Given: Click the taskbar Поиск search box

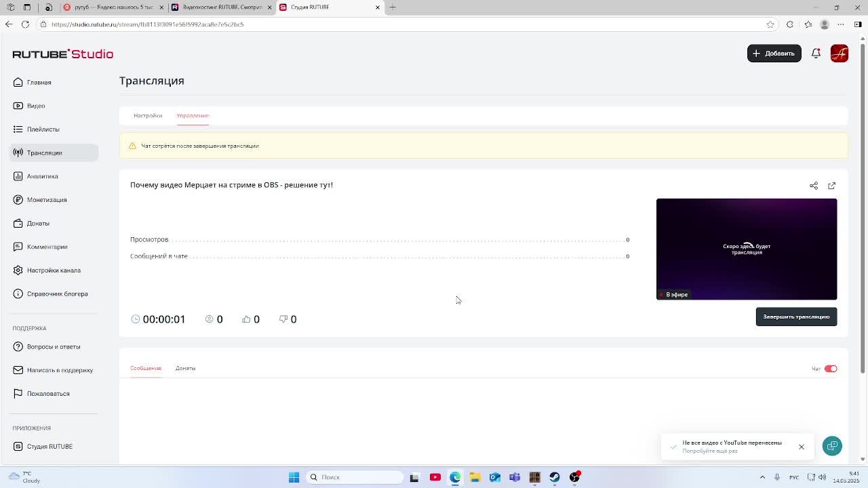Looking at the screenshot, I should pos(354,477).
